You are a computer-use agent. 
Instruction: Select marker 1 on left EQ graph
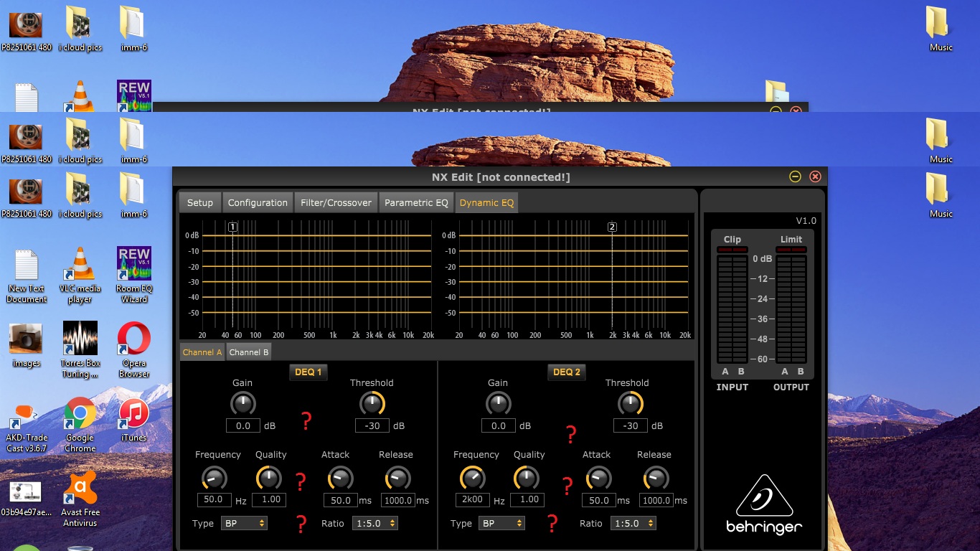click(x=232, y=227)
